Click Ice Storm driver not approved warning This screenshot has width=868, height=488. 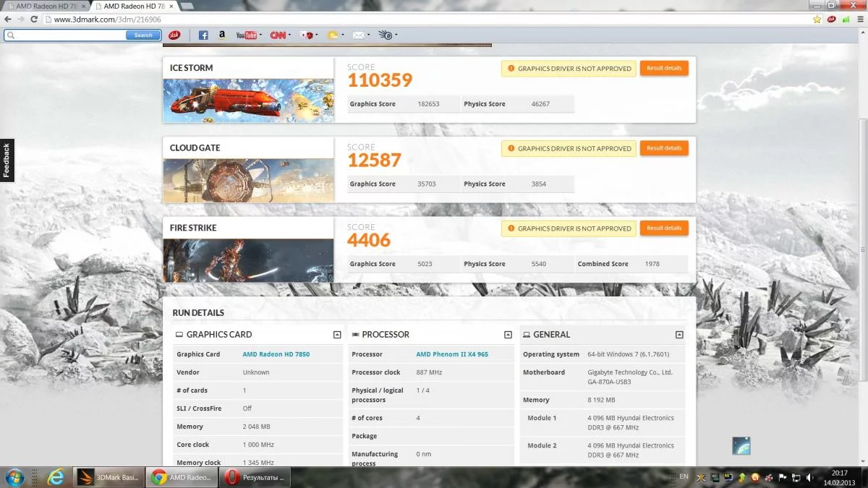[569, 69]
